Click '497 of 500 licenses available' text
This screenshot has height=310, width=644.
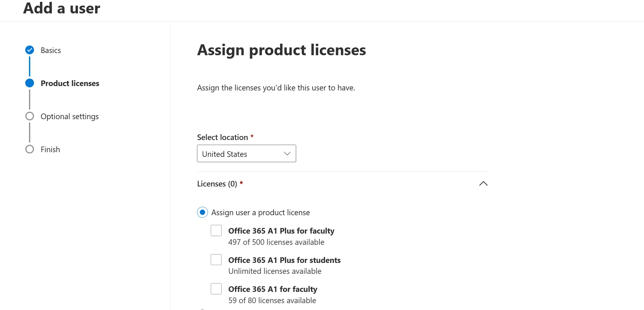[x=276, y=242]
